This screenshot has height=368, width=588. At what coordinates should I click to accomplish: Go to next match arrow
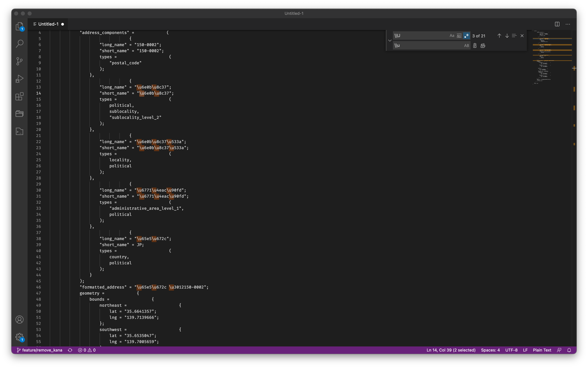coord(507,36)
